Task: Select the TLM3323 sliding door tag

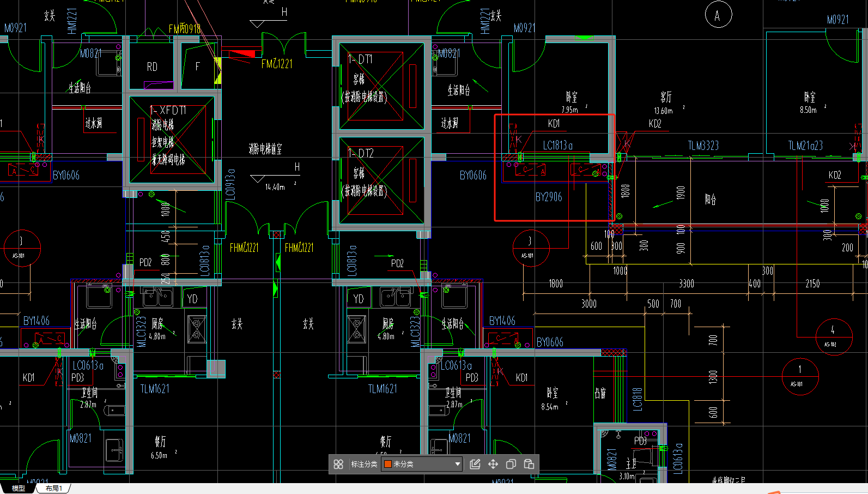Action: (703, 146)
